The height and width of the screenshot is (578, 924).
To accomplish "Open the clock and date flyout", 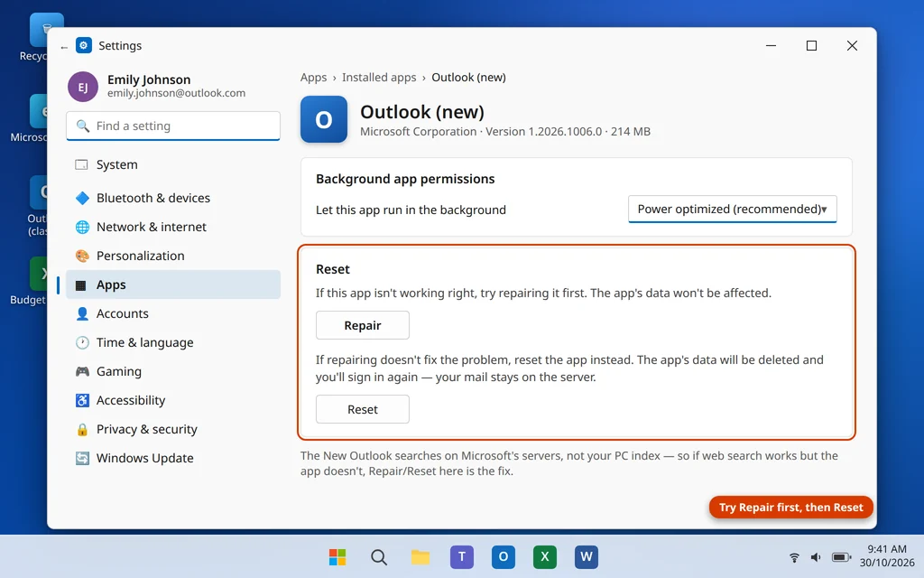I will 887,555.
